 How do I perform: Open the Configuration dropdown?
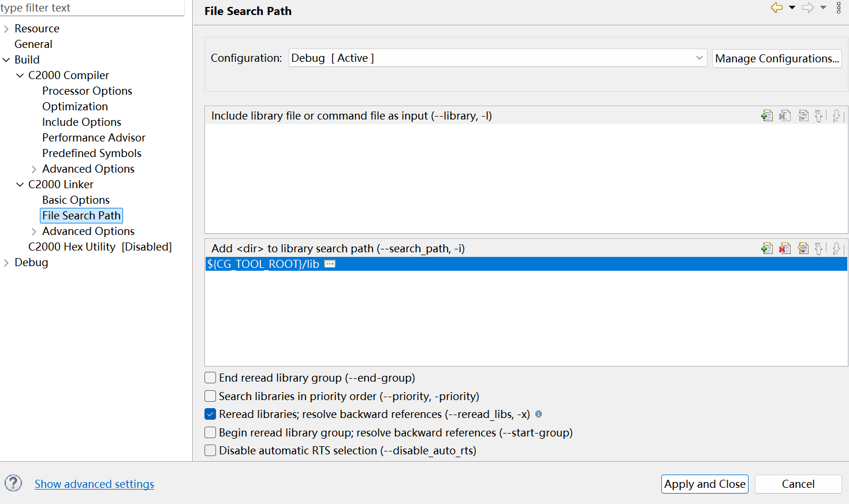click(498, 58)
